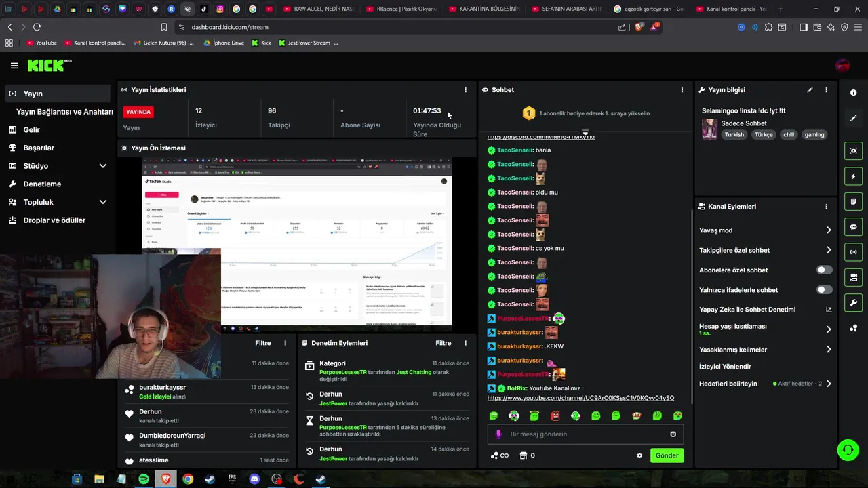Image resolution: width=868 pixels, height=488 pixels.
Task: Open Yayın Bağlantısı ve Anahtarı page
Action: click(64, 112)
